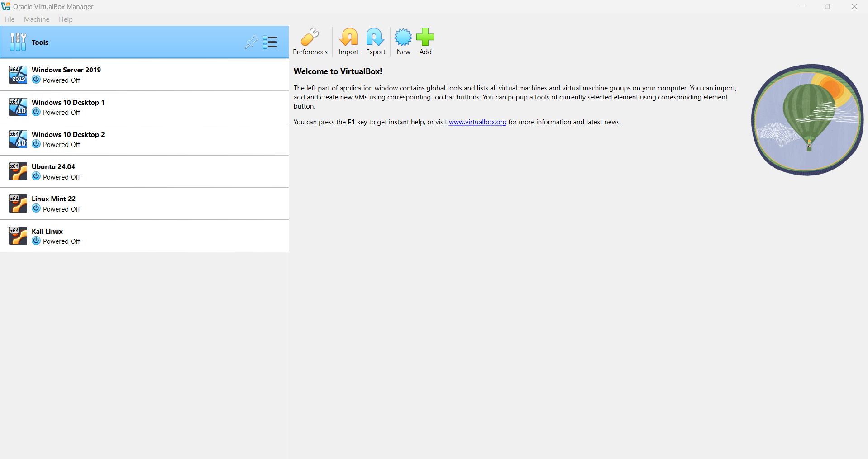Close the VirtualBox Manager window
The image size is (868, 459).
tap(854, 6)
